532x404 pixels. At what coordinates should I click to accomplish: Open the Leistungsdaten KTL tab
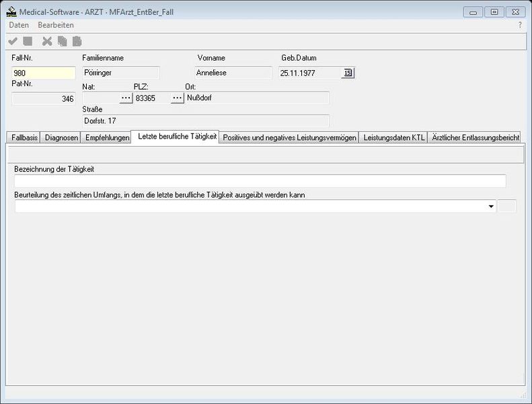(393, 137)
